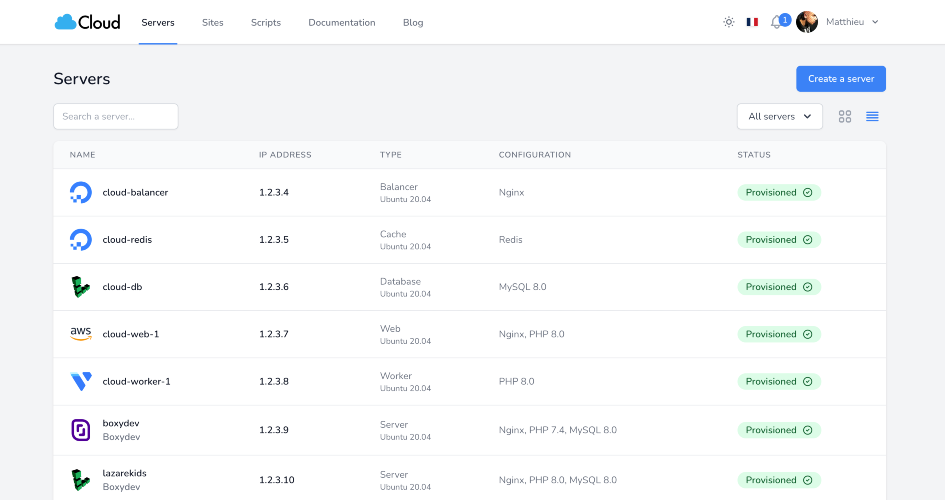Click the Nginx, PHP 7.4, MySQL 8.0 configuration
The image size is (945, 500).
tap(557, 430)
